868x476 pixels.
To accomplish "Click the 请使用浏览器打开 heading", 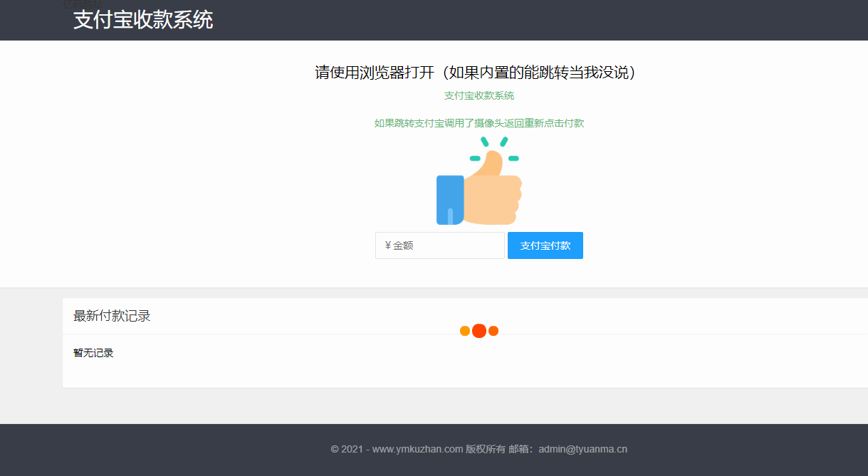I will [476, 73].
